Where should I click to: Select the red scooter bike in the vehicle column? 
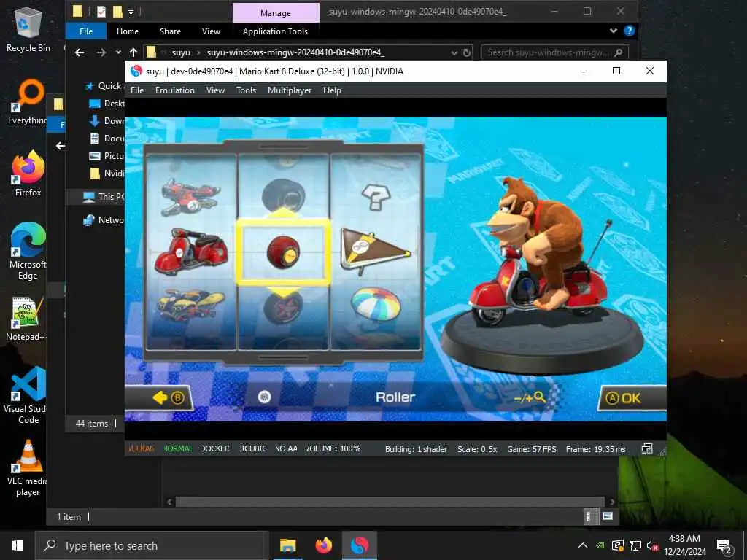(x=192, y=252)
